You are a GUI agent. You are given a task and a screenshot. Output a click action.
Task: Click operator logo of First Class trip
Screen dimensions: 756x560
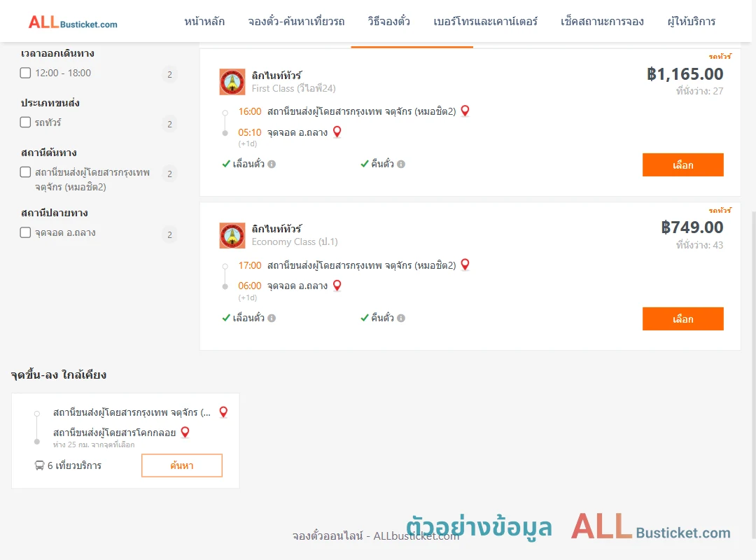click(x=232, y=81)
